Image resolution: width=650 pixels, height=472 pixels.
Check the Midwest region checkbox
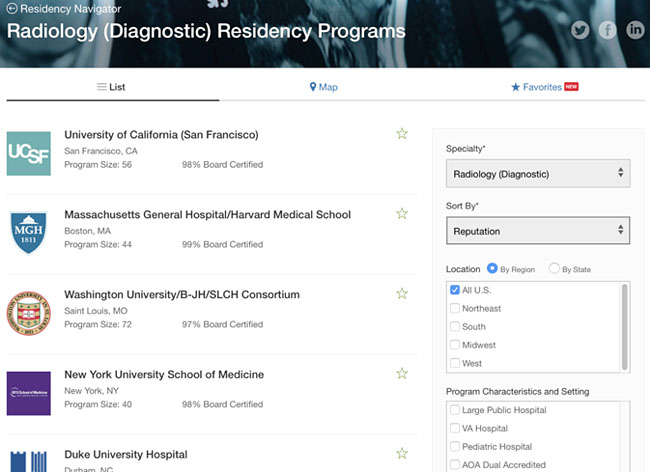[x=455, y=344]
